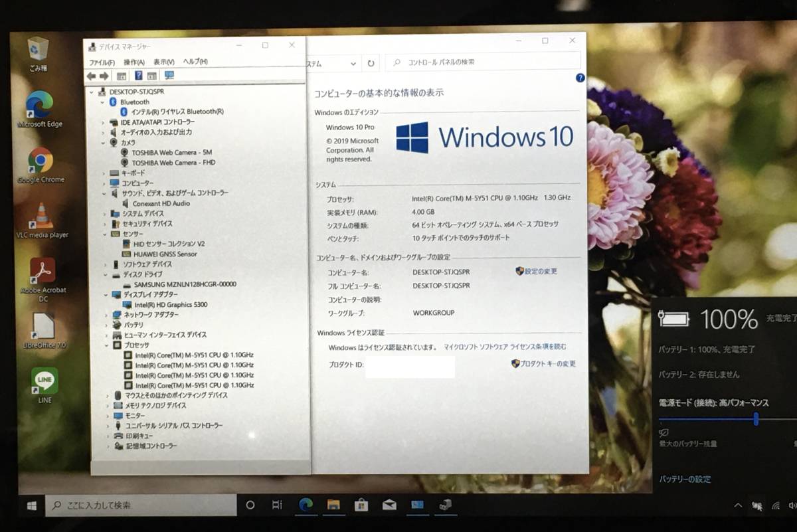This screenshot has height=532, width=797.
Task: Open the ファイル(F) menu
Action: coord(102,62)
